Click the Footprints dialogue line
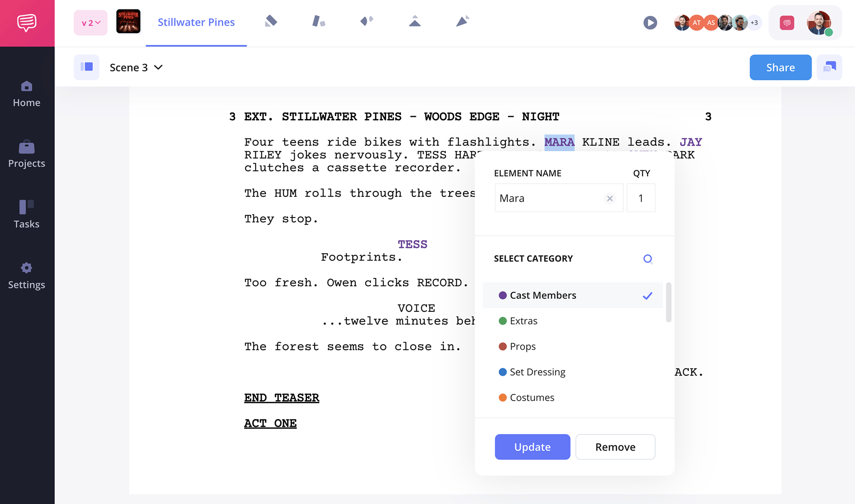The height and width of the screenshot is (504, 855). coord(361,257)
